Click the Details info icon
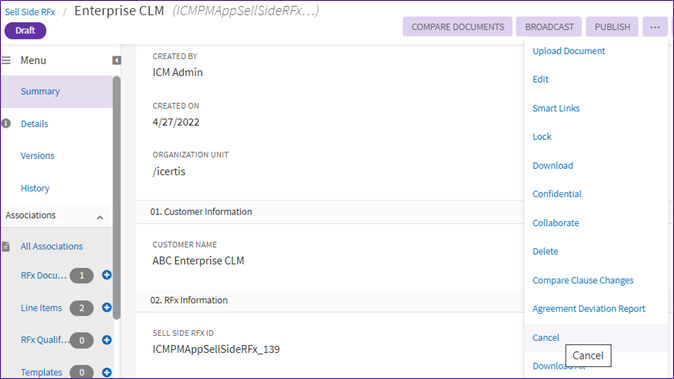 (x=6, y=124)
